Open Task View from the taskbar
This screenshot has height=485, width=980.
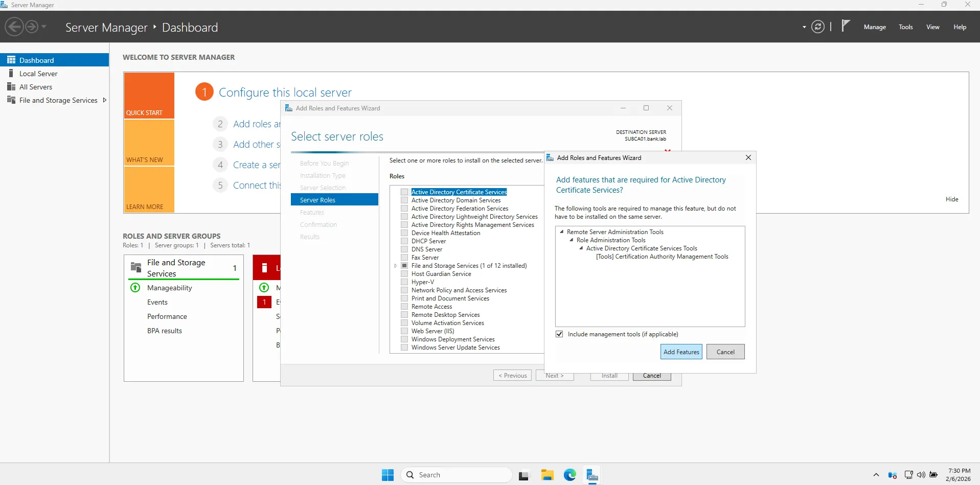click(x=524, y=475)
